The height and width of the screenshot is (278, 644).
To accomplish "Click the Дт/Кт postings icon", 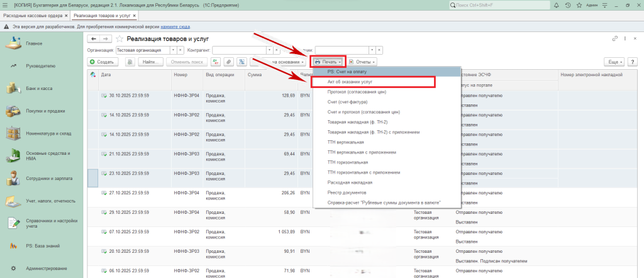I will (x=214, y=62).
